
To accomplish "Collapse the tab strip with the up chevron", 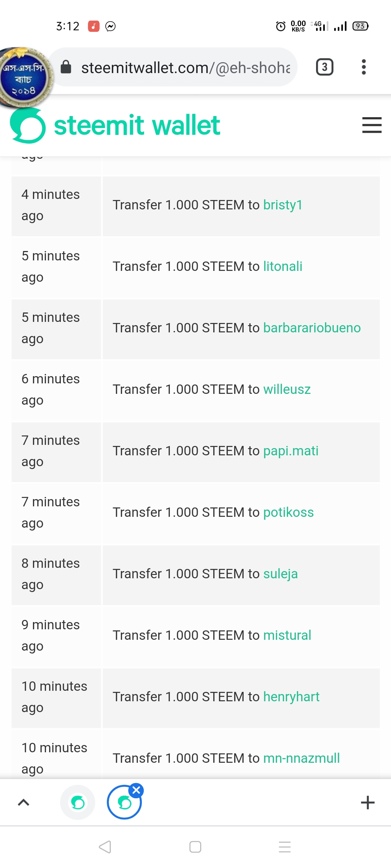I will coord(24,802).
